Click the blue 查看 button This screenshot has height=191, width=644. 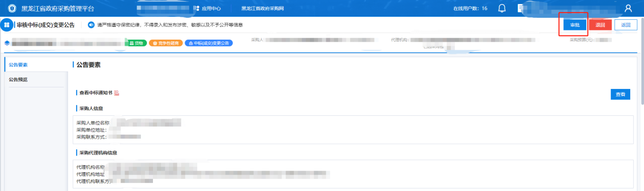tap(620, 94)
